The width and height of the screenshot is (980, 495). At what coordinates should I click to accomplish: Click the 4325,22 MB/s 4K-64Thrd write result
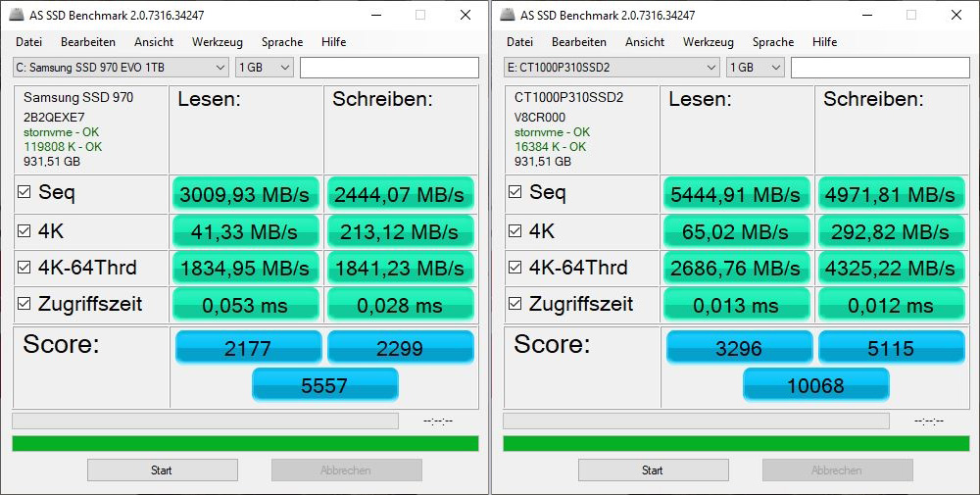tap(891, 268)
